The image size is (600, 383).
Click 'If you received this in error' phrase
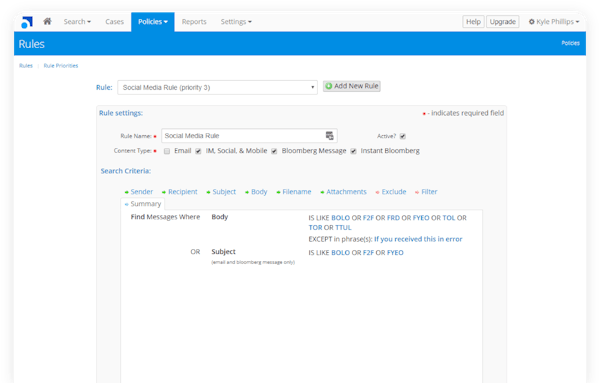(418, 239)
